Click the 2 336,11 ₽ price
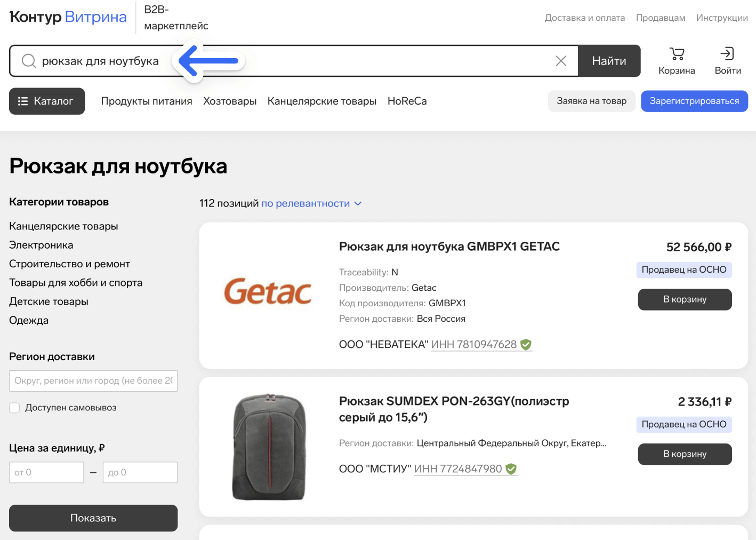Screen dimensions: 756x540 tap(705, 402)
